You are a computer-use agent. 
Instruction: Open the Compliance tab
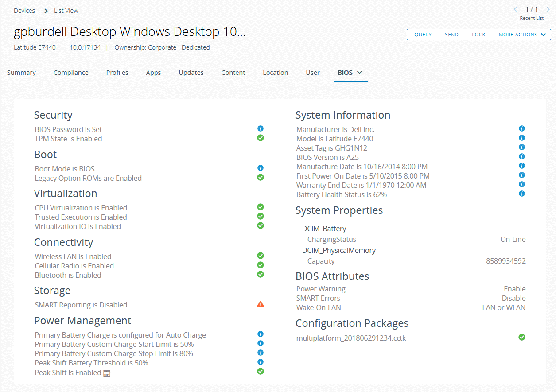(71, 72)
